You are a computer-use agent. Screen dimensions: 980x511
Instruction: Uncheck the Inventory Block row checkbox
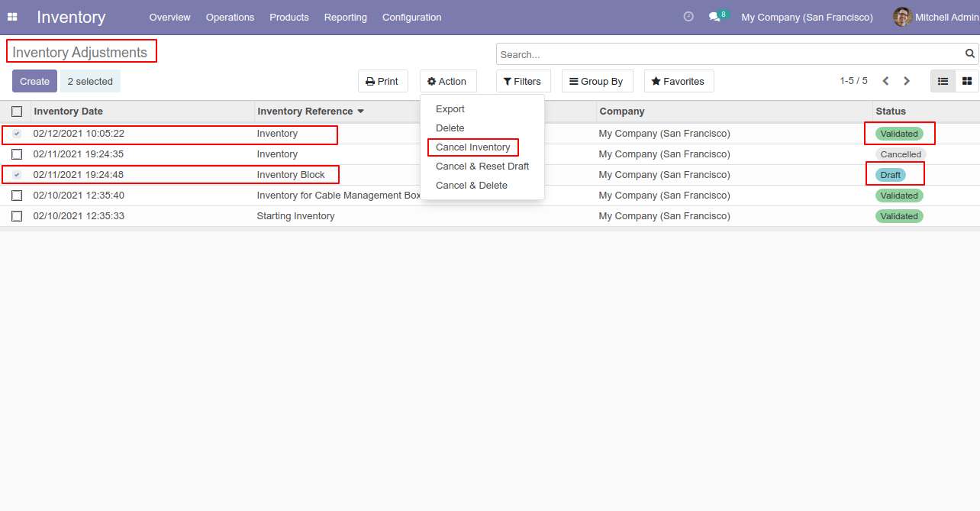tap(17, 175)
